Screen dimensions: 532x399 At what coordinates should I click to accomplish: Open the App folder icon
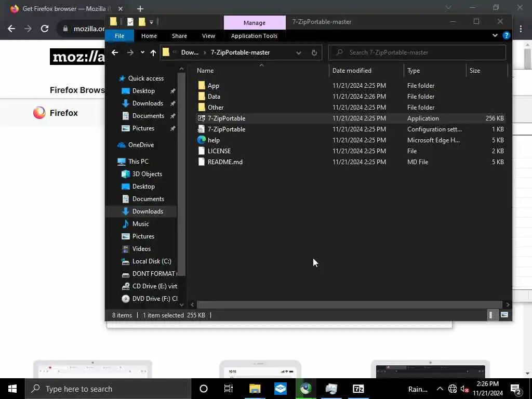(202, 86)
